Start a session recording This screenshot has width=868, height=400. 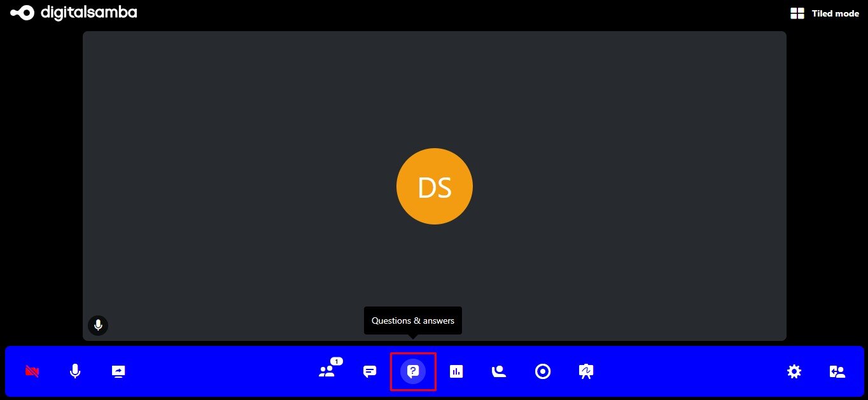(x=543, y=371)
